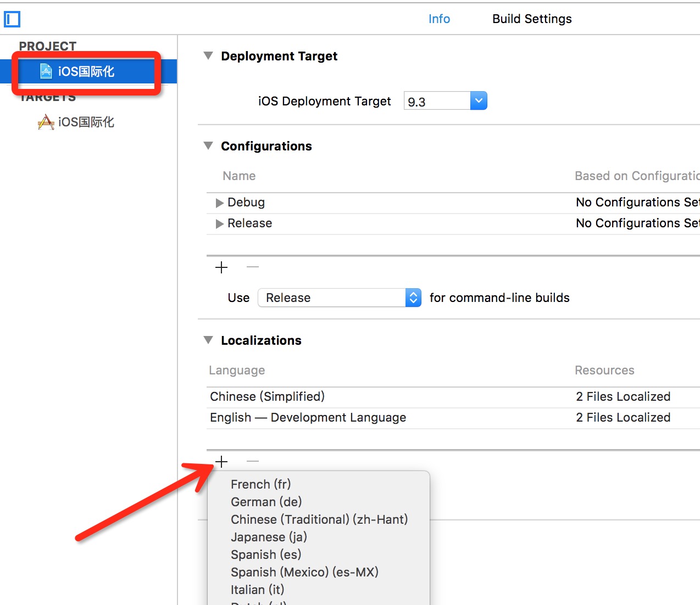The image size is (700, 605).
Task: Select the iOS国际化 target app icon
Action: point(46,122)
